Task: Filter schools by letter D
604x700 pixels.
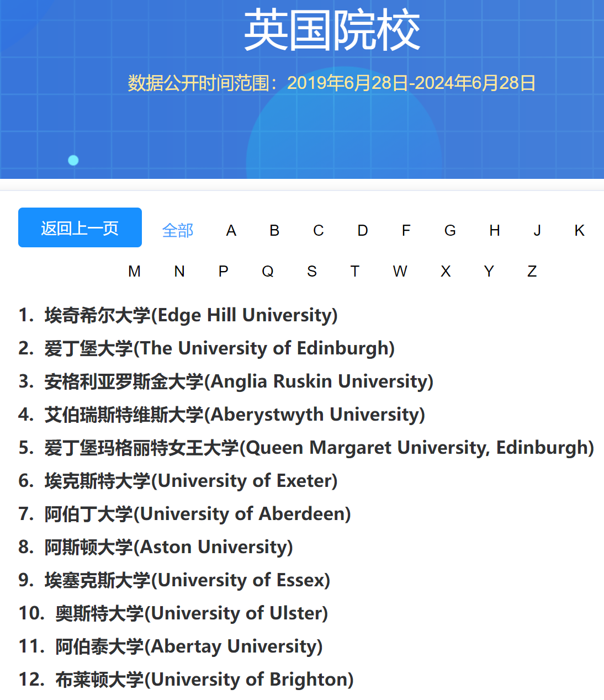Action: tap(363, 230)
